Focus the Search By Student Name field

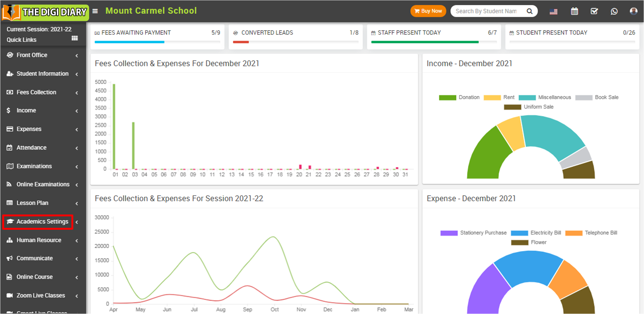pyautogui.click(x=487, y=11)
